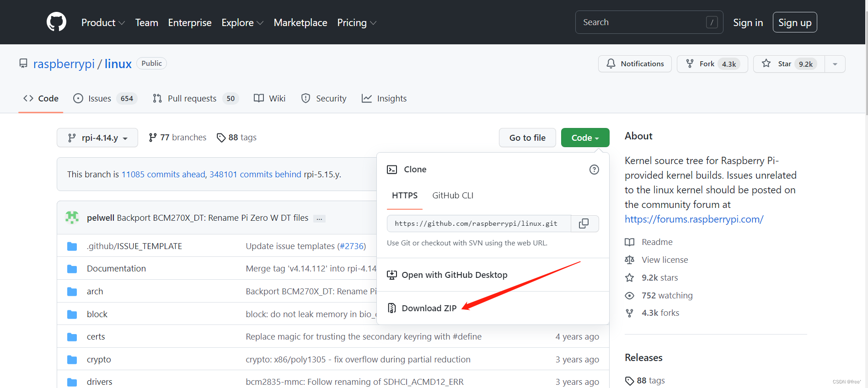Open the Releases heading link

tap(643, 358)
